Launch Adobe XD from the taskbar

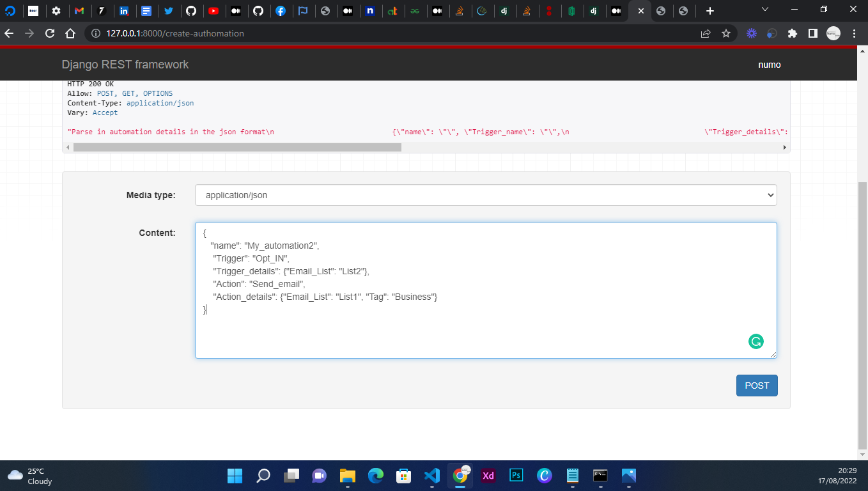(488, 476)
